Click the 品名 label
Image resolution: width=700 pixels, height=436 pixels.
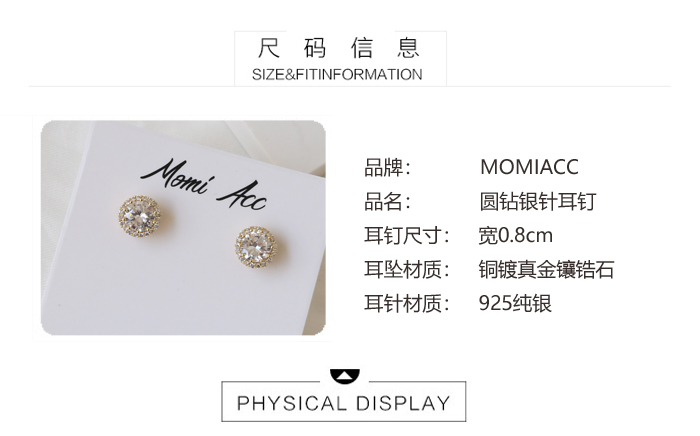tap(387, 202)
